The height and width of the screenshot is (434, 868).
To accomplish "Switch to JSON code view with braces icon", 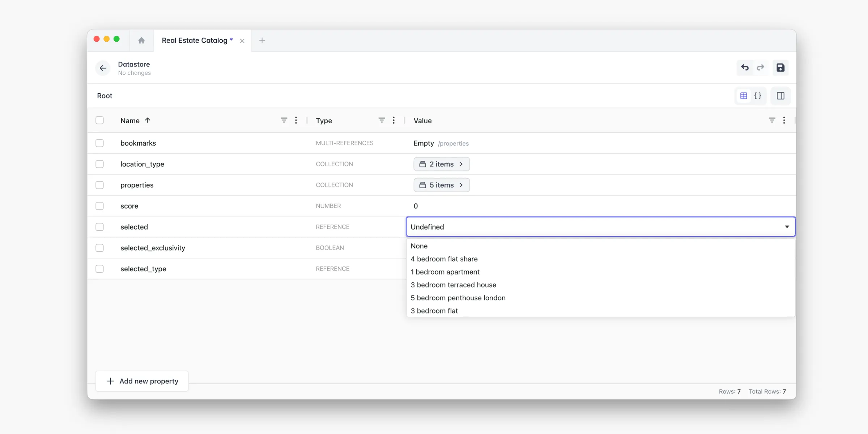I will pos(758,95).
